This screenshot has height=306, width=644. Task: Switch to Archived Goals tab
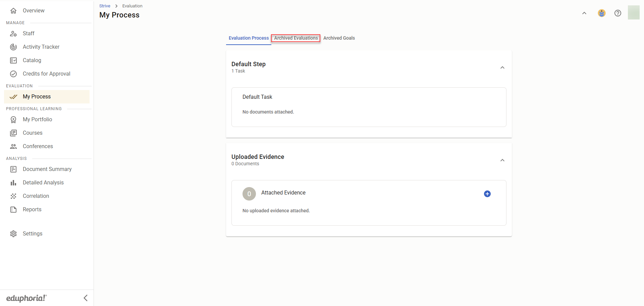[x=339, y=38]
